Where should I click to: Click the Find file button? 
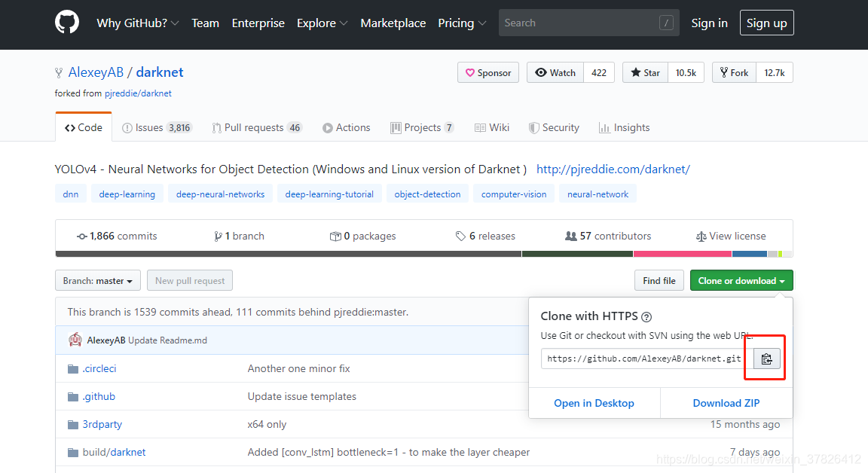659,280
